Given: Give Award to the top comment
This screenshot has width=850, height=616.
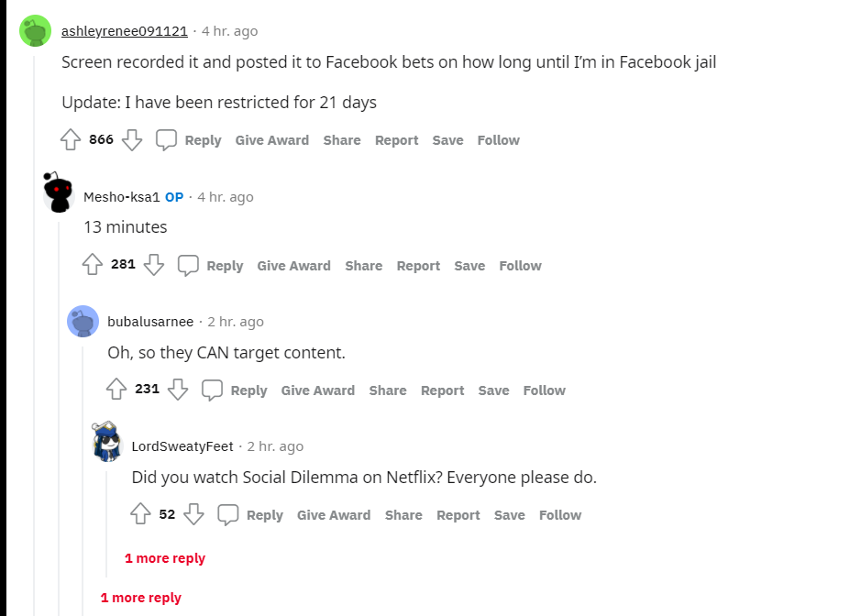Looking at the screenshot, I should click(271, 139).
